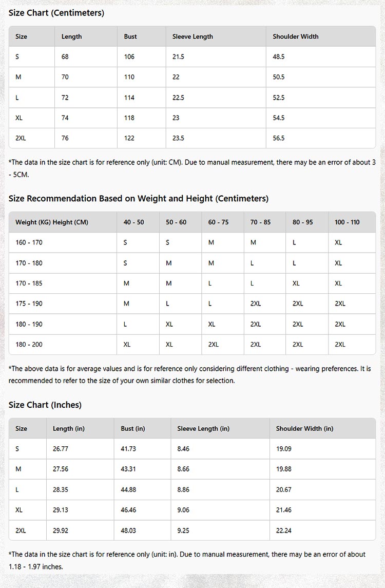Select the "Weight (KG) Height (CM)" header cell

52,222
